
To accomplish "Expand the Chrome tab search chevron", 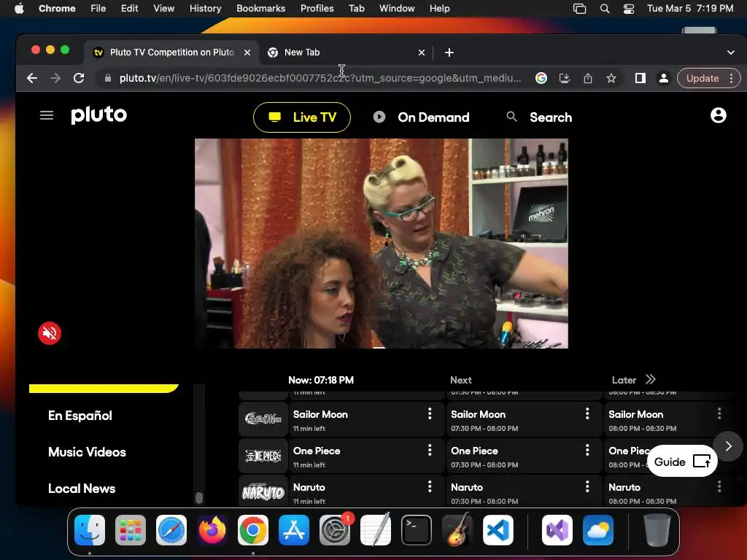I will click(x=731, y=52).
